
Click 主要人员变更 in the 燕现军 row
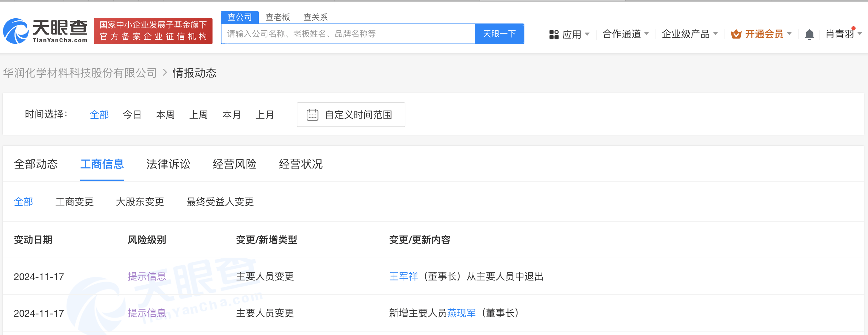[x=265, y=313]
